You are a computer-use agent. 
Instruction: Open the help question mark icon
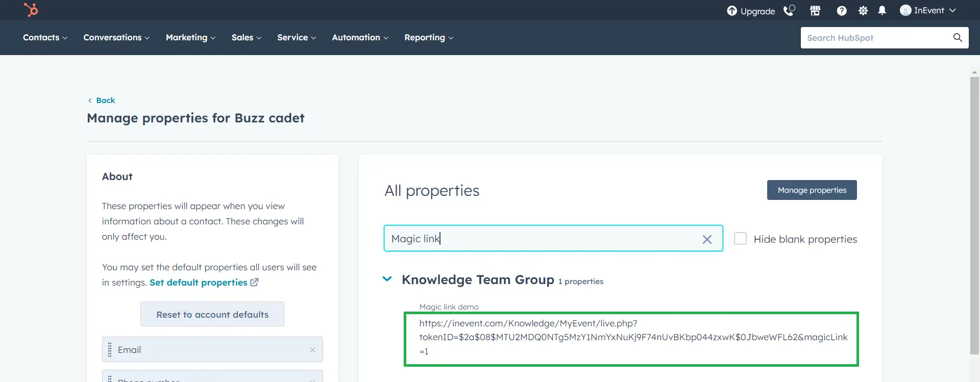pyautogui.click(x=842, y=11)
